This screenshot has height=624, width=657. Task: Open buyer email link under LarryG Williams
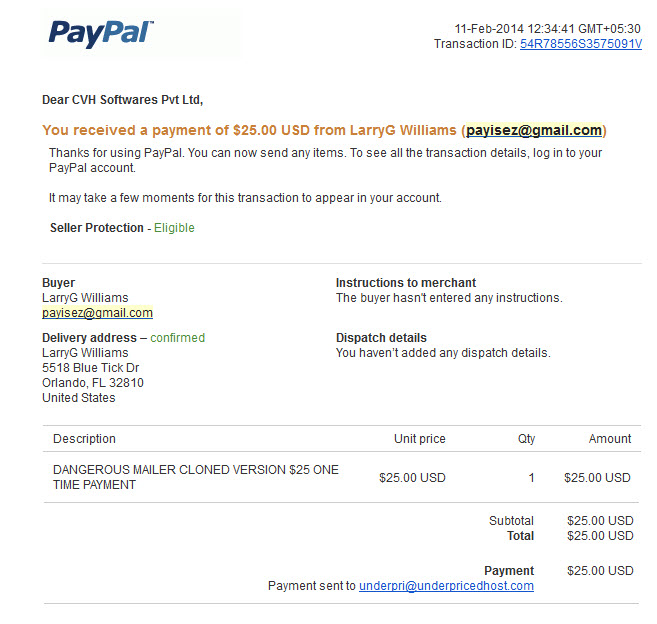pyautogui.click(x=97, y=313)
